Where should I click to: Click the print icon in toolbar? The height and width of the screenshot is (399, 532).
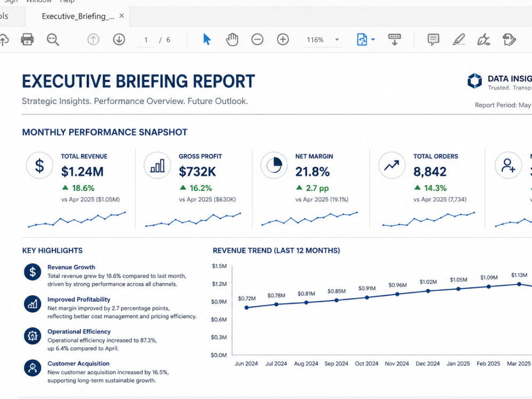[27, 39]
